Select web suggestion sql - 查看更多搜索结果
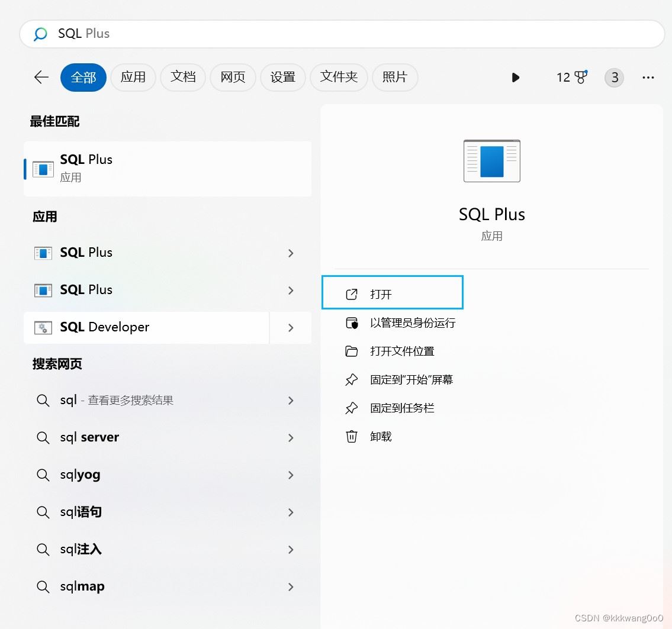Viewport: 672px width, 629px height. (146, 401)
